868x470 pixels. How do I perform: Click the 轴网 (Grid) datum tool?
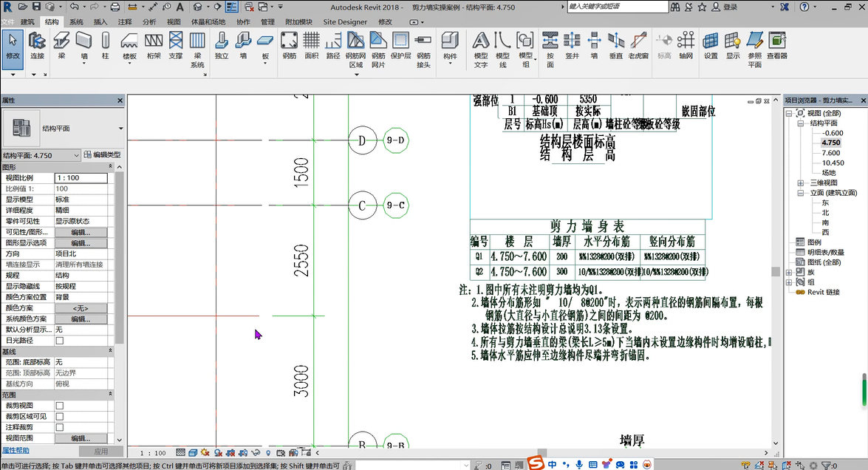pos(686,45)
